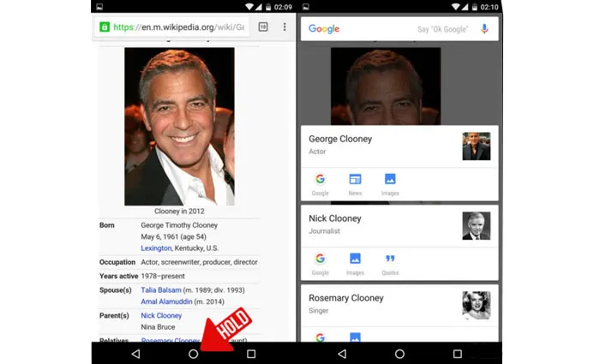600x364 pixels.
Task: Open Images results for George Clooney
Action: 390,182
